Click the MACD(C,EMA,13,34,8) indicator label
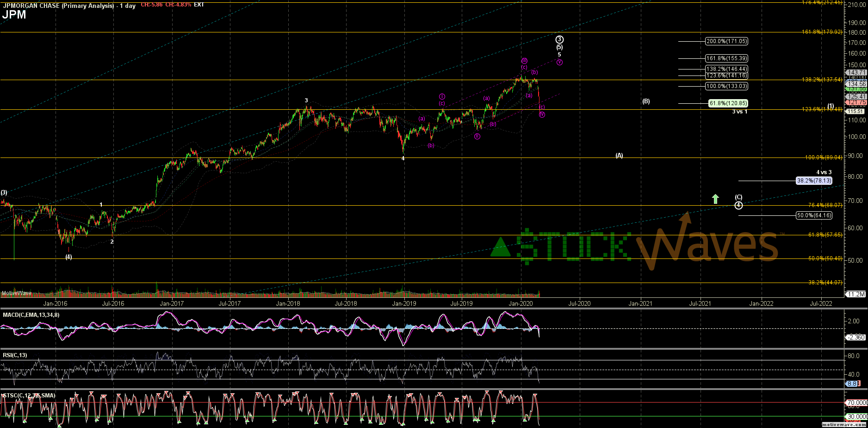This screenshot has width=868, height=428. pos(31,315)
